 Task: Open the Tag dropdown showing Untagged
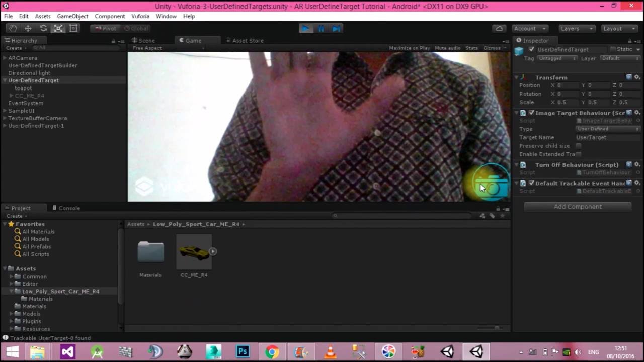557,58
